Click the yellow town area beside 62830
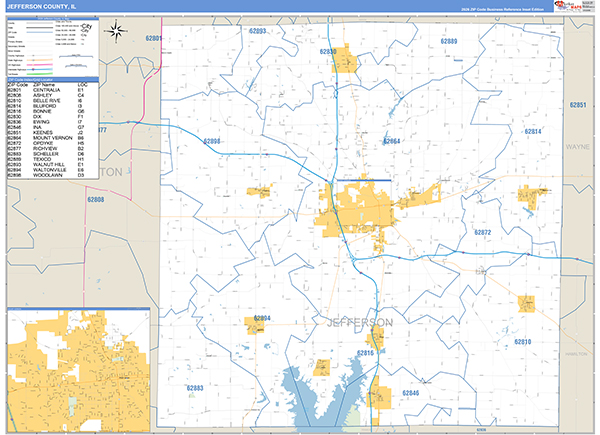 pyautogui.click(x=345, y=60)
